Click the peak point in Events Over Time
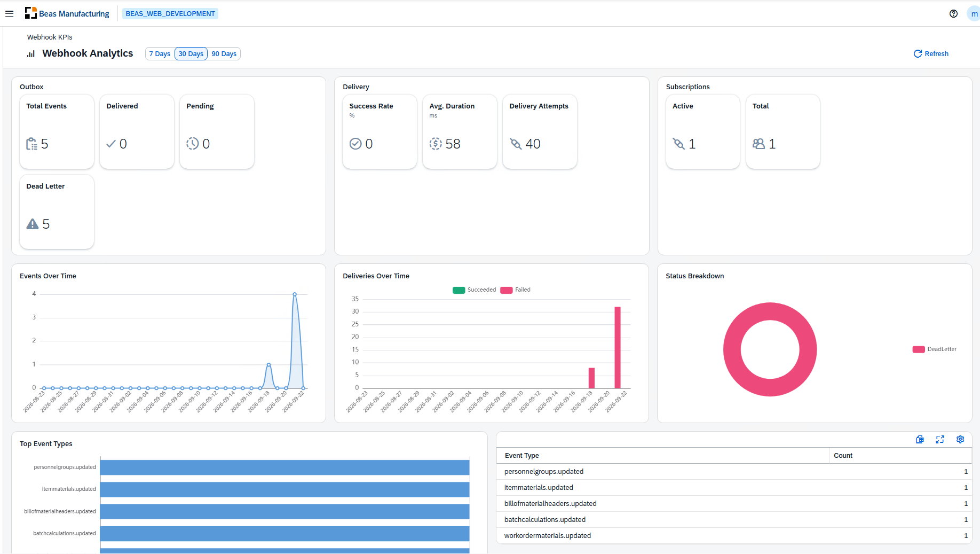The height and width of the screenshot is (554, 980). (295, 294)
